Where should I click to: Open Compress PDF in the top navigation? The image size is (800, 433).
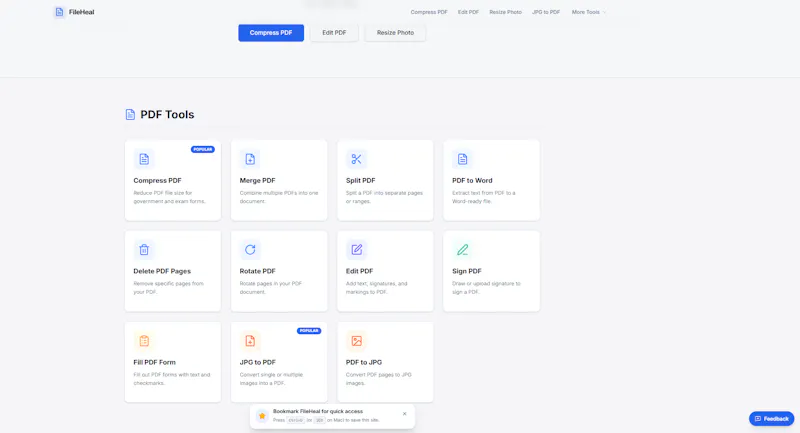pos(429,12)
